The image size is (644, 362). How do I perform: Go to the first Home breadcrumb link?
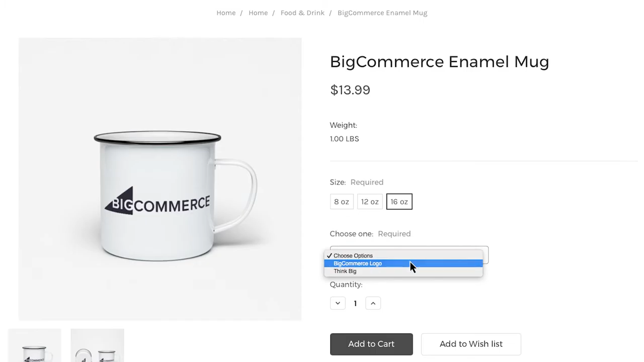pos(226,13)
